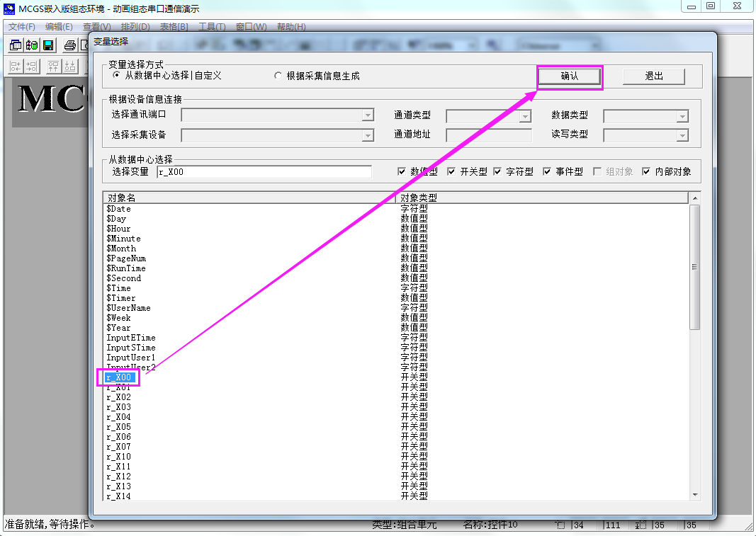This screenshot has height=536, width=756.
Task: Open the 编辑(E) menu
Action: pyautogui.click(x=59, y=26)
